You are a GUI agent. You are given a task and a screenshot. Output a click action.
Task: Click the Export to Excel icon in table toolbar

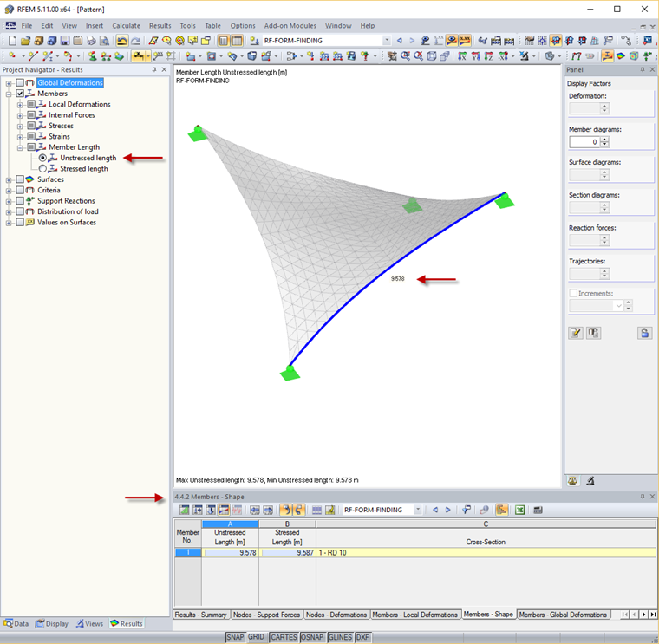(519, 510)
